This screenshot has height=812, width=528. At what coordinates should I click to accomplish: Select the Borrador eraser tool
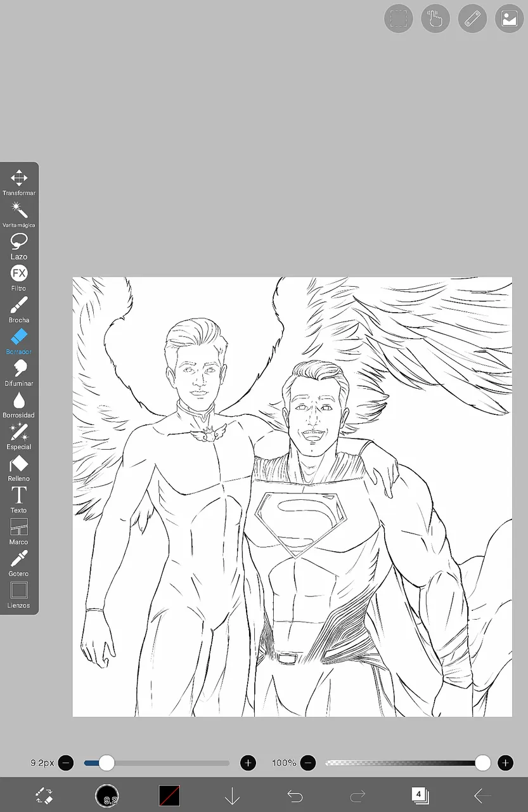coord(19,341)
